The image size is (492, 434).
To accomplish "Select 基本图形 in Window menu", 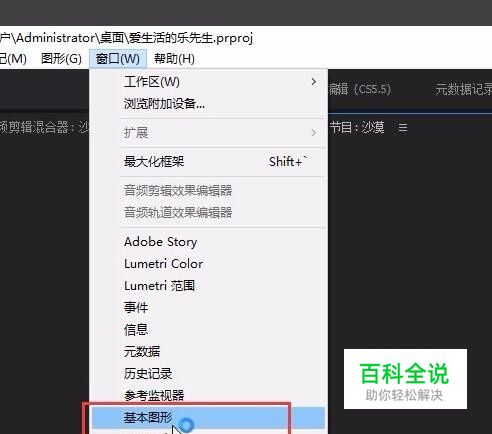I will (x=209, y=417).
